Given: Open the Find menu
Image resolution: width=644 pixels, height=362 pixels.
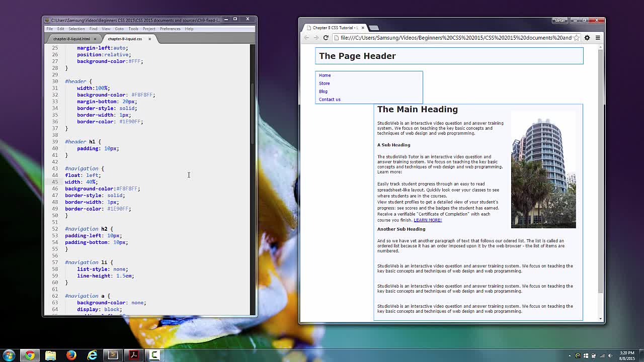Looking at the screenshot, I should [x=93, y=29].
